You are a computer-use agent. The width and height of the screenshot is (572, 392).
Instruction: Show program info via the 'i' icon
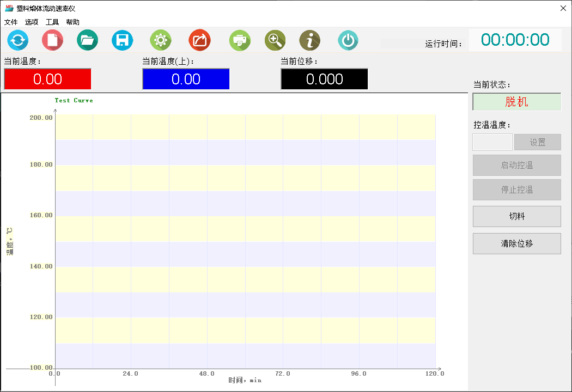[x=309, y=40]
